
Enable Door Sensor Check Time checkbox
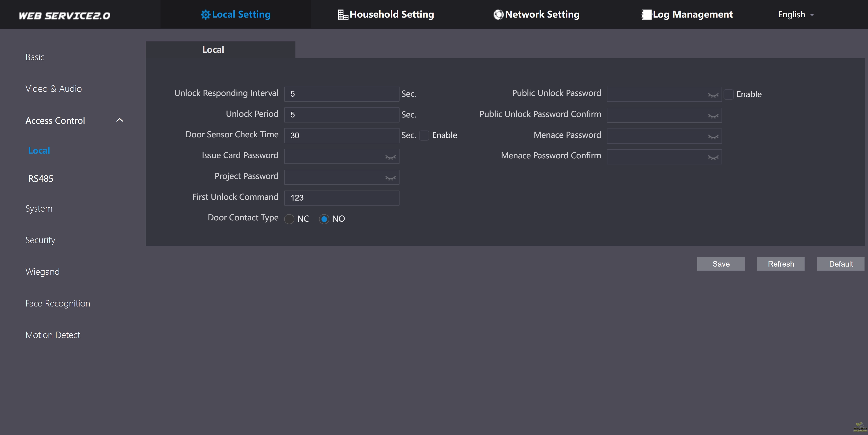tap(424, 135)
